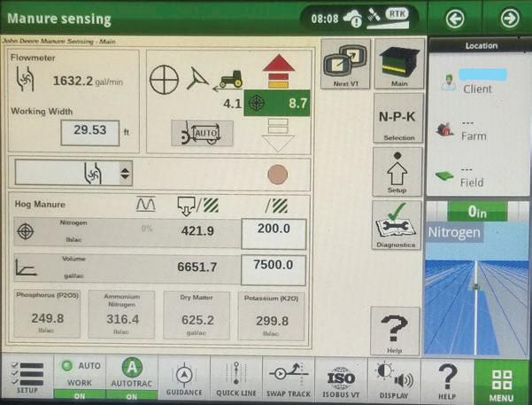Click the Nitrogen actual value 421.9
Screen dimensions: 532x405
(197, 231)
